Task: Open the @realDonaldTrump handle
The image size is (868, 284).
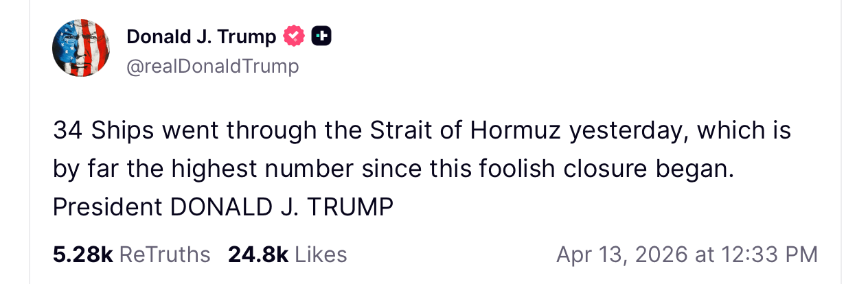Action: 213,67
